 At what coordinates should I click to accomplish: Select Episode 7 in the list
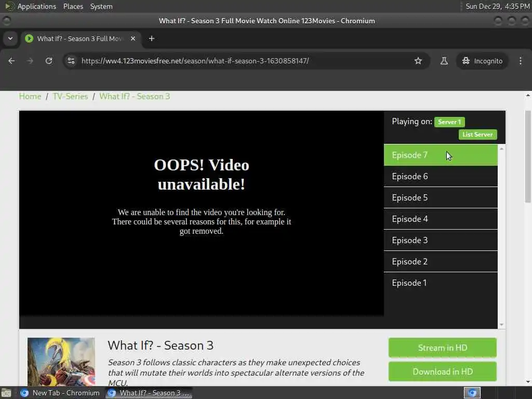coord(441,155)
